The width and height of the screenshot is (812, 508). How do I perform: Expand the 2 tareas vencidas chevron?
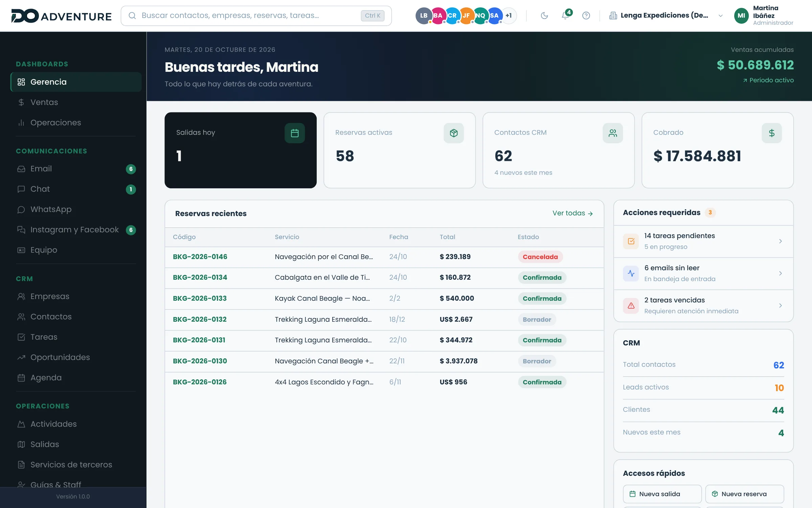click(780, 305)
